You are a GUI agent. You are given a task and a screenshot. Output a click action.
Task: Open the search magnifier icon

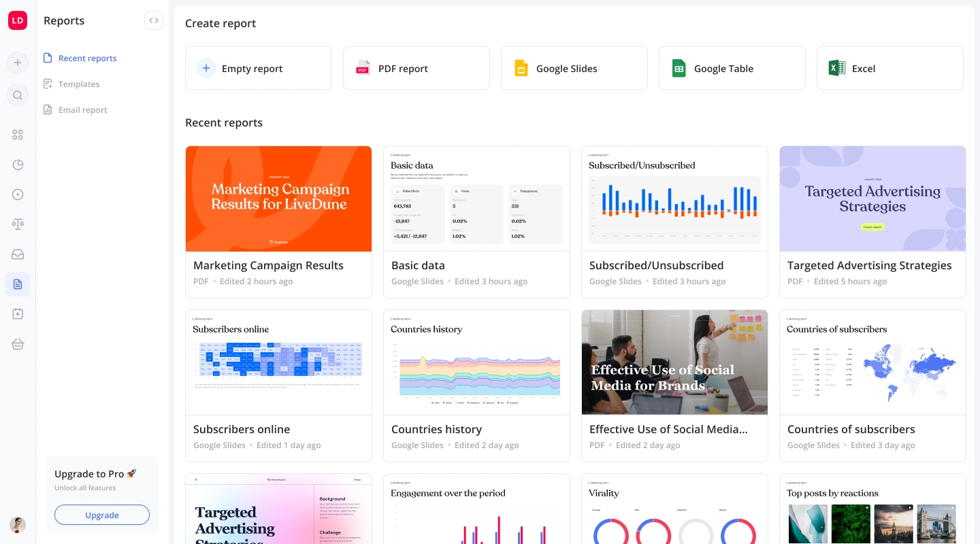pos(18,95)
